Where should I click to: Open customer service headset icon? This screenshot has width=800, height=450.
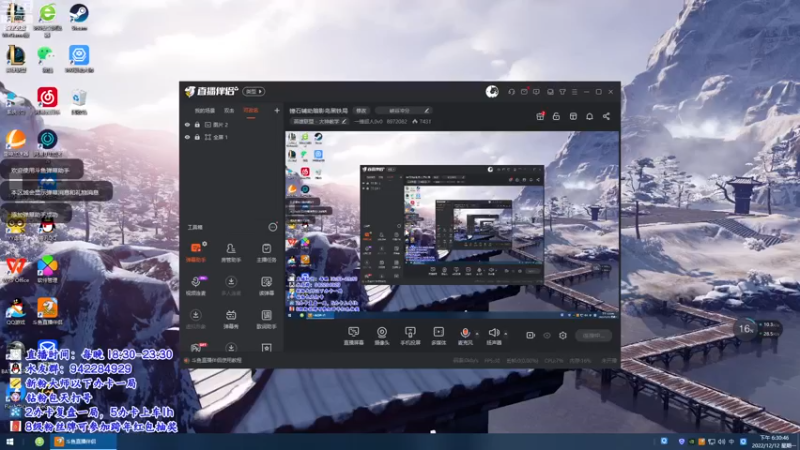pyautogui.click(x=511, y=92)
